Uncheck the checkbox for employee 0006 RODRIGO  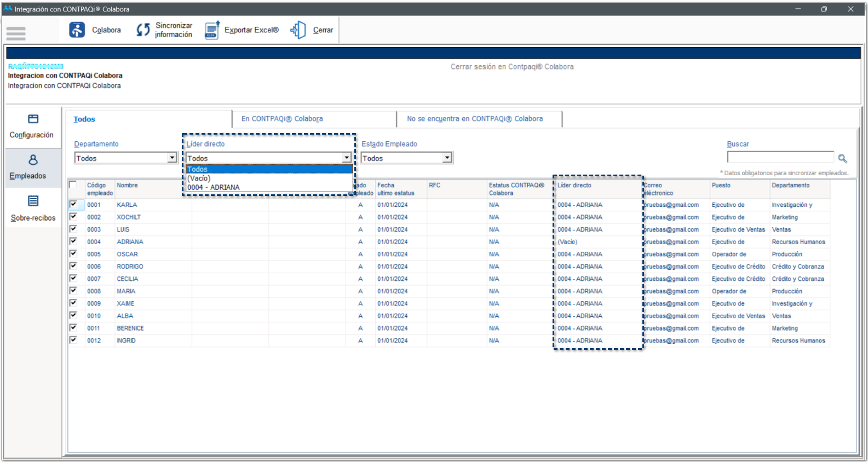point(73,266)
